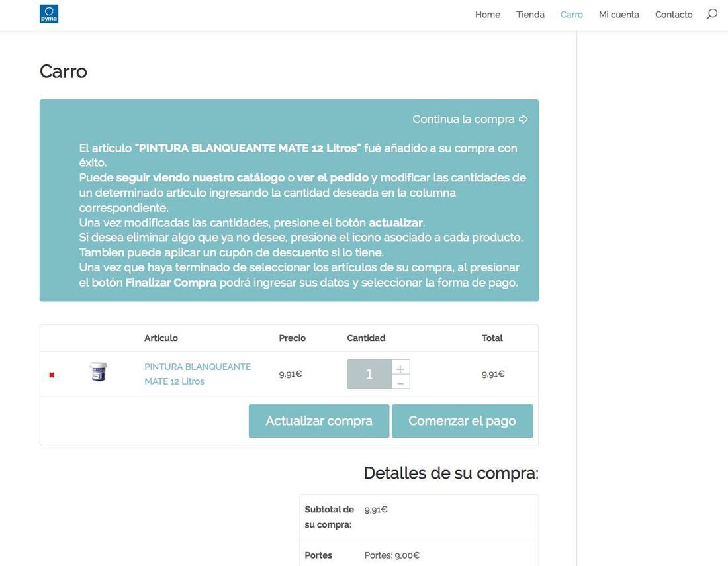The height and width of the screenshot is (566, 728).
Task: Click the pyma logo in the header
Action: [49, 14]
